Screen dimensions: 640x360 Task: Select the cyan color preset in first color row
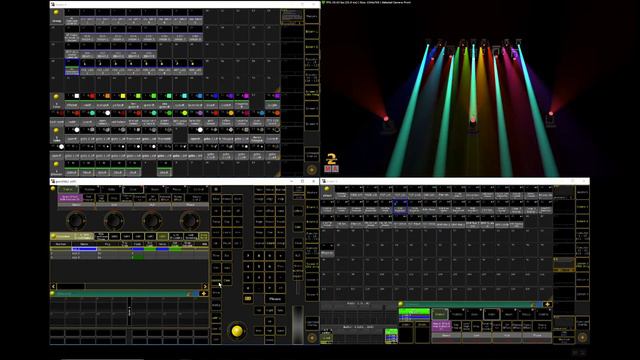(x=180, y=100)
